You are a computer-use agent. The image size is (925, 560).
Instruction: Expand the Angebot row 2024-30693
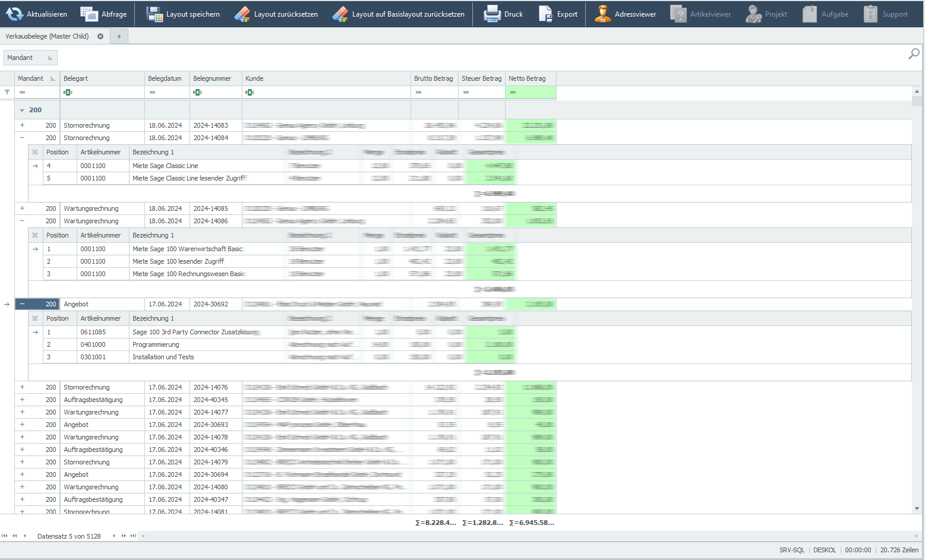click(22, 425)
